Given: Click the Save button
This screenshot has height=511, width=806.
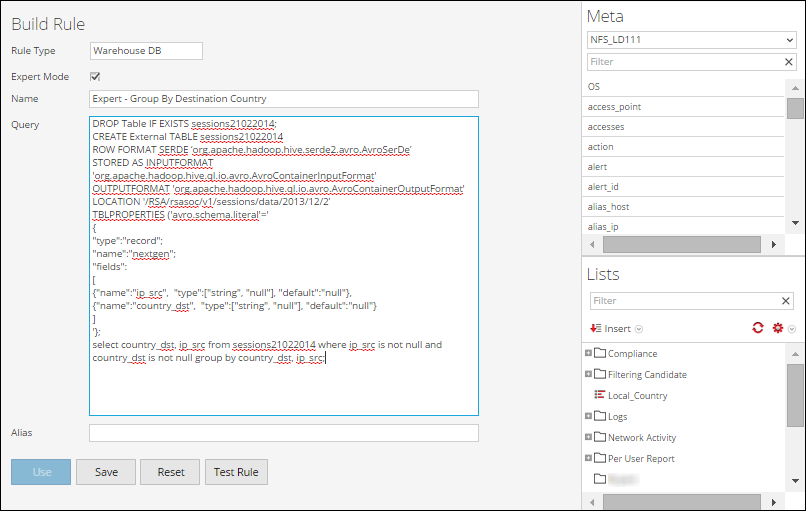Looking at the screenshot, I should (x=106, y=472).
